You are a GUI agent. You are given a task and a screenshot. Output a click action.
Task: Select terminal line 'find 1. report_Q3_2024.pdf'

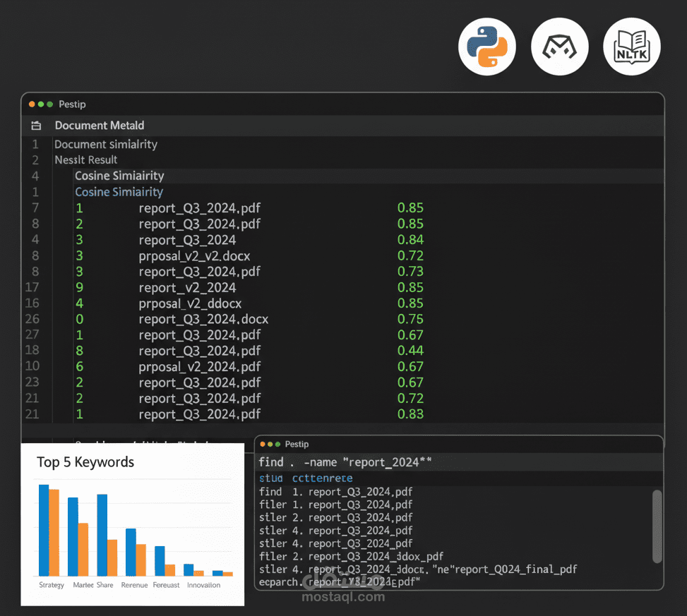(x=335, y=492)
